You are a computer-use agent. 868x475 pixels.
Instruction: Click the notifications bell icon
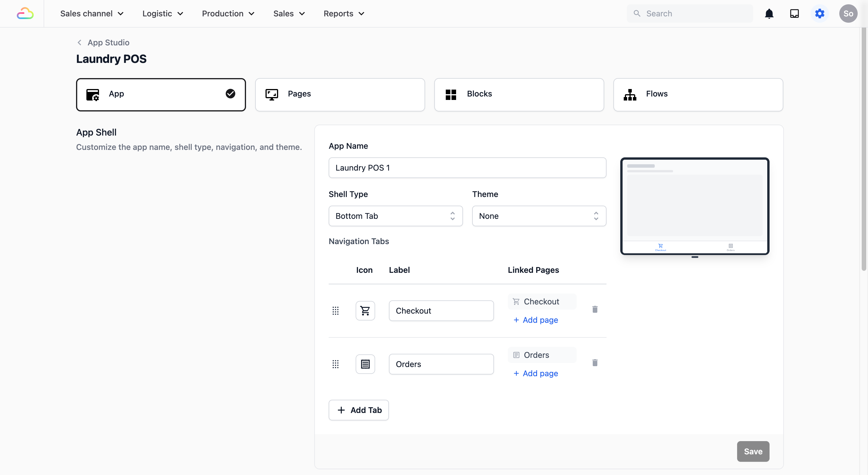click(769, 13)
